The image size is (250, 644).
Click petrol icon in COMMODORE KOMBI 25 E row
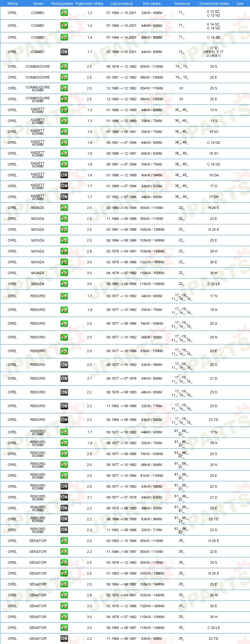[x=64, y=99]
